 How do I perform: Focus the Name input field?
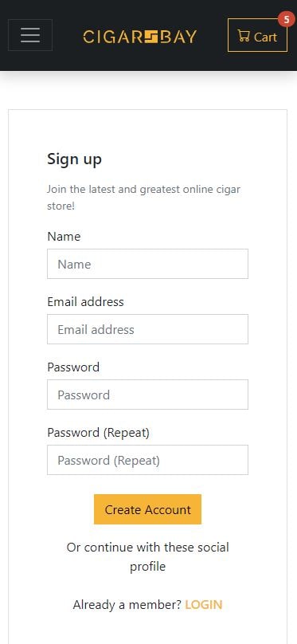tap(147, 264)
